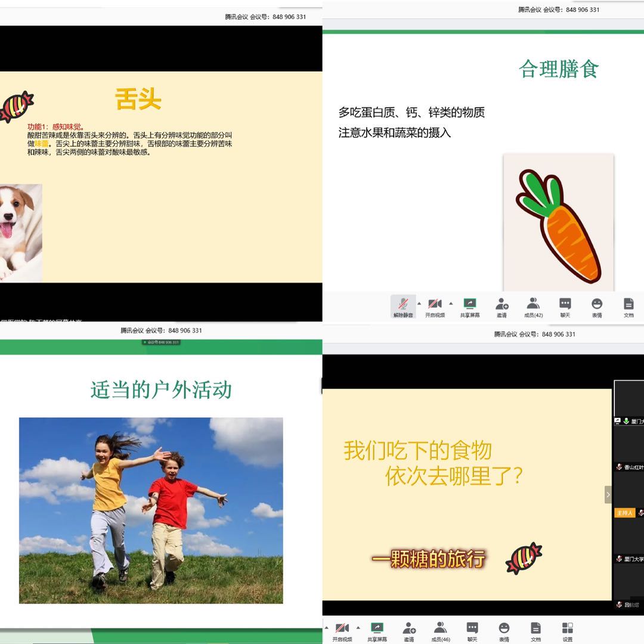Toggle 开启视频 camera in toolbar containing 设置
This screenshot has width=644, height=644.
click(x=342, y=628)
